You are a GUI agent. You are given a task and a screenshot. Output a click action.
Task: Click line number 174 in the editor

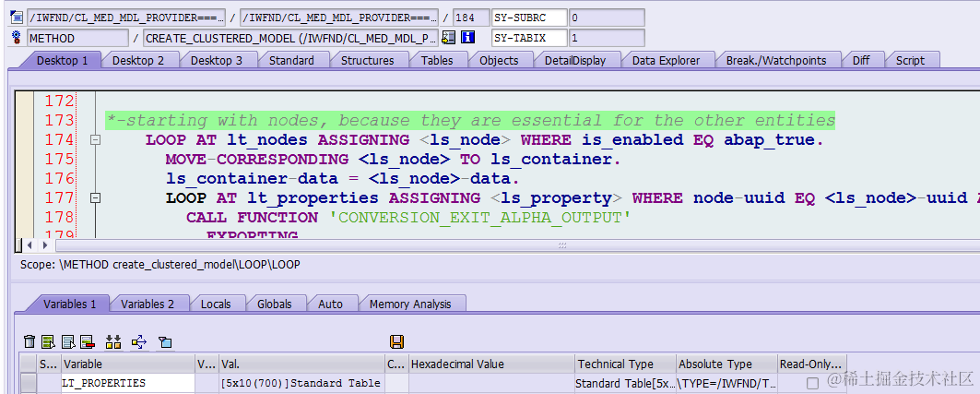[x=59, y=140]
